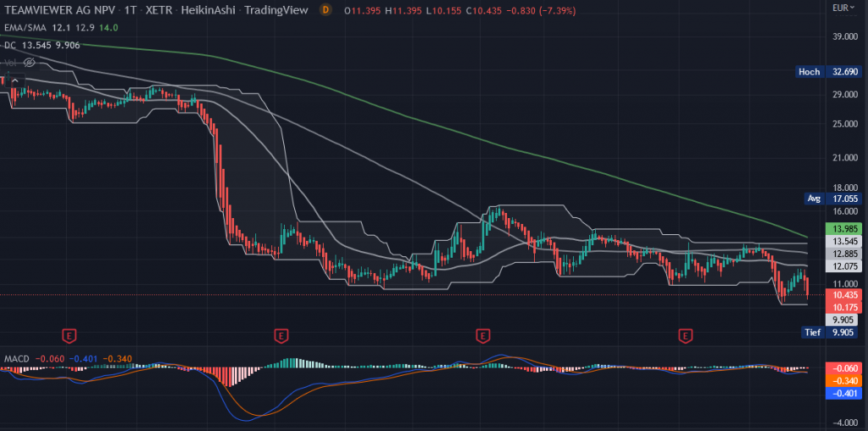Collapse the indicator legend with the chevron
Viewport: 868px width, 431px height.
(x=15, y=82)
